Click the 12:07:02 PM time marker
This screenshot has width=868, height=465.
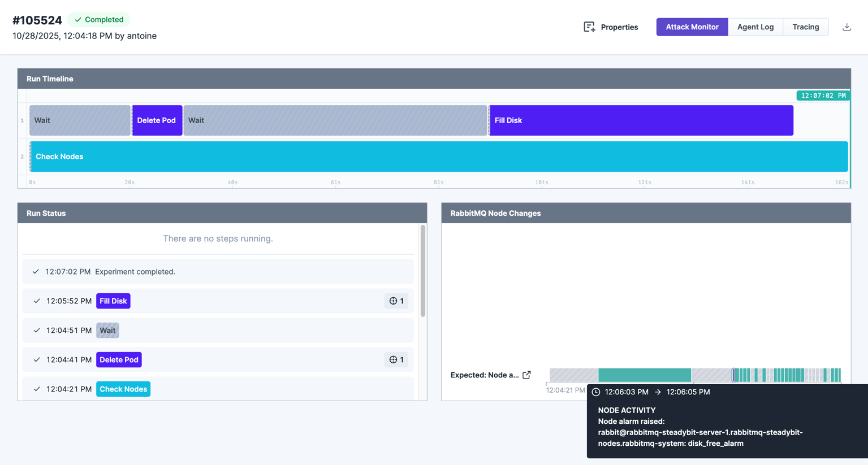[823, 95]
